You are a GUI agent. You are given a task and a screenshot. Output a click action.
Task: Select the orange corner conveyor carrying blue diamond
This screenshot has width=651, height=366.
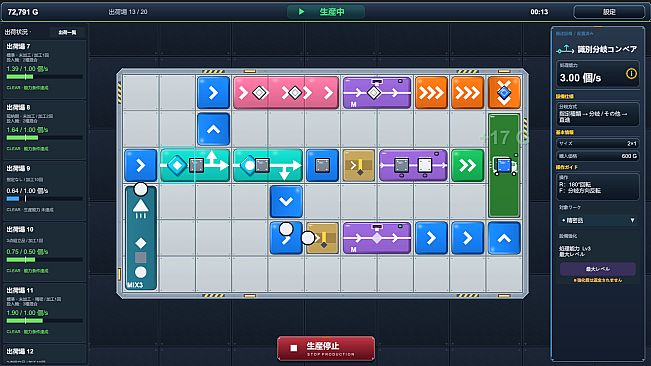[x=504, y=93]
